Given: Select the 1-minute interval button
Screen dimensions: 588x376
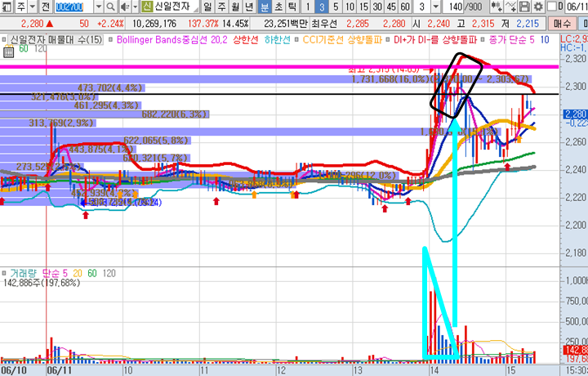Looking at the screenshot, I should coord(308,7).
